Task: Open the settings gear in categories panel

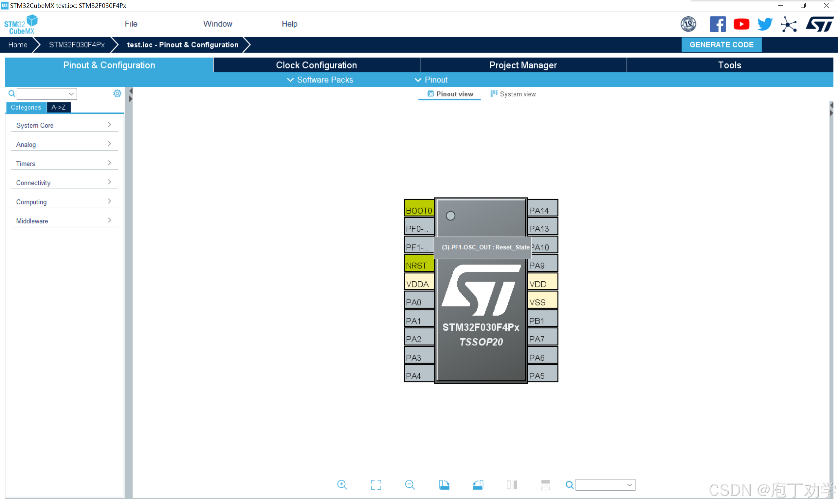Action: [117, 94]
